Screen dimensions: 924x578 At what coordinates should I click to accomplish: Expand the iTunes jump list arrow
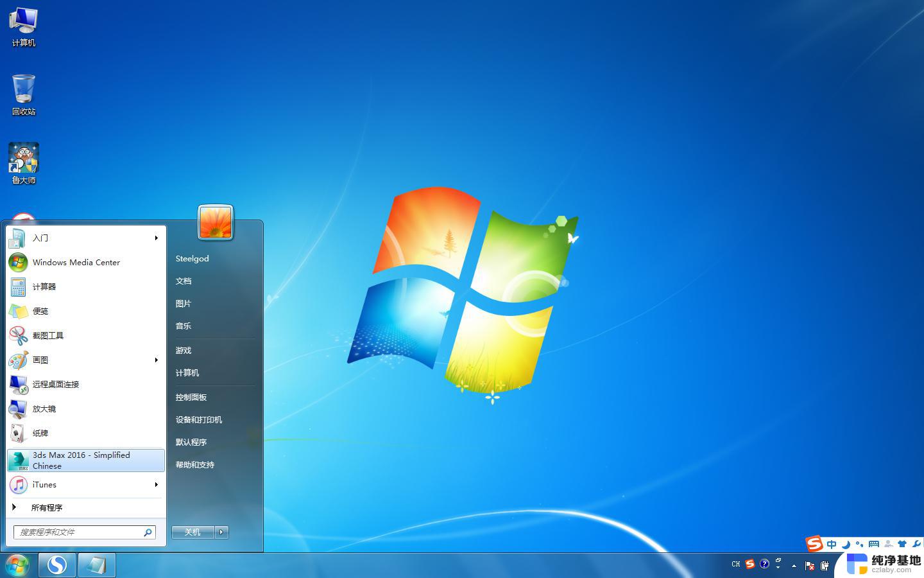pyautogui.click(x=156, y=484)
